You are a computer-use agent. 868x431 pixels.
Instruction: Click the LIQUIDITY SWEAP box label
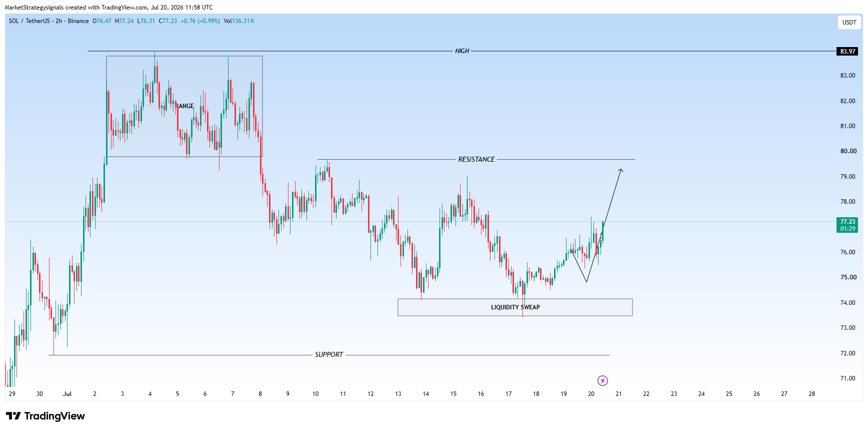515,307
